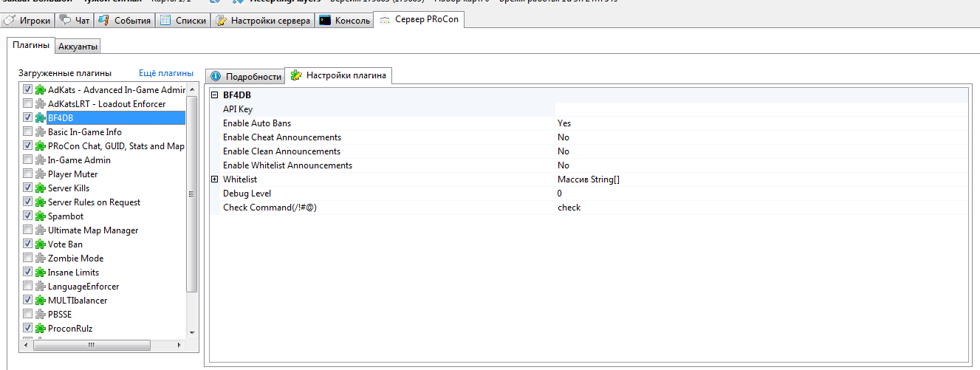980x370 pixels.
Task: Click the Ultimate Map Manager puzzle icon
Action: [x=40, y=230]
